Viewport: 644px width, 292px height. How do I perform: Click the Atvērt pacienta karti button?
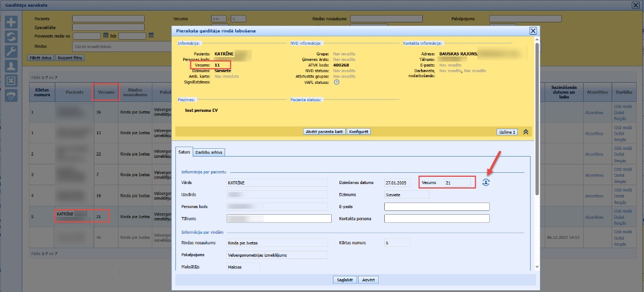tap(324, 131)
